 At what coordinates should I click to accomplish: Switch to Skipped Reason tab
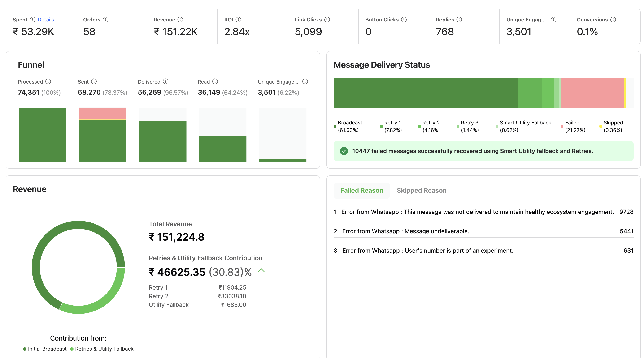(x=421, y=191)
